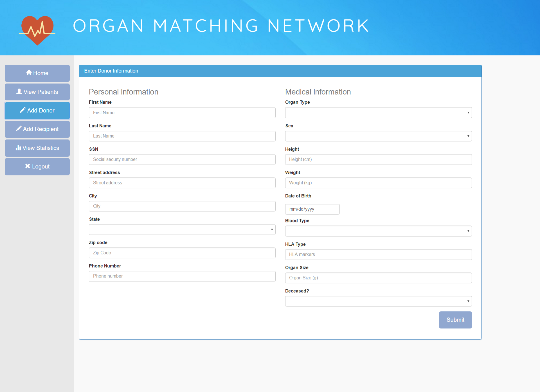The width and height of the screenshot is (540, 392).
Task: Click the Organ Matching Network title
Action: pyautogui.click(x=221, y=26)
